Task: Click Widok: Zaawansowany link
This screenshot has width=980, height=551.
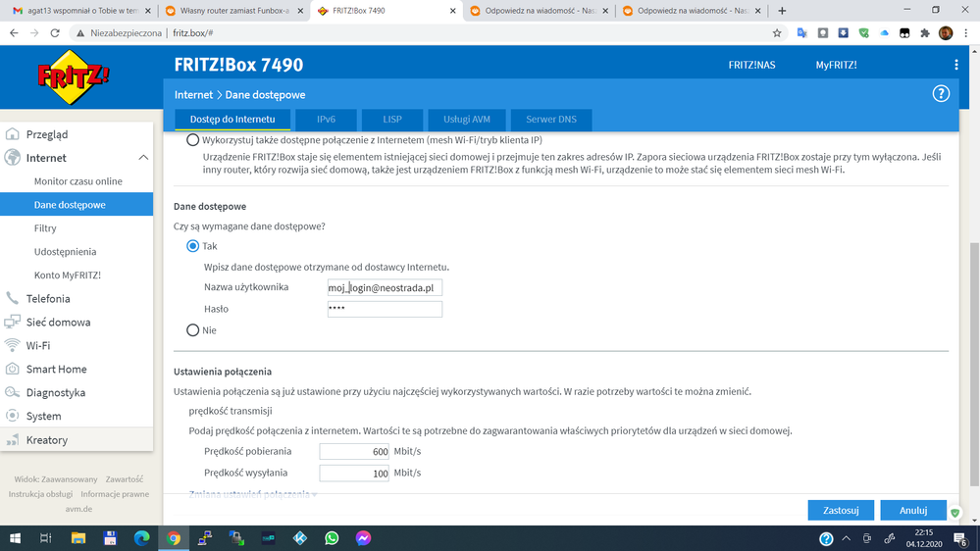Action: (x=56, y=479)
